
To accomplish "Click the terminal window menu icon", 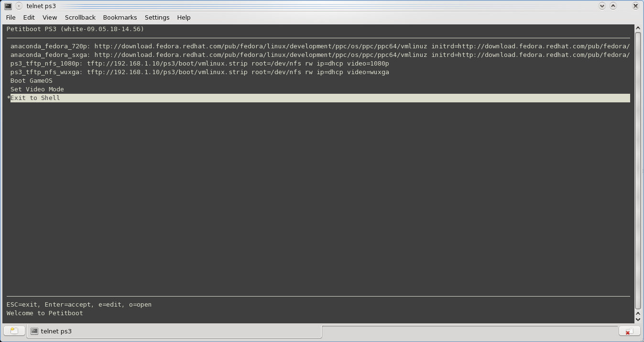I will click(x=8, y=6).
